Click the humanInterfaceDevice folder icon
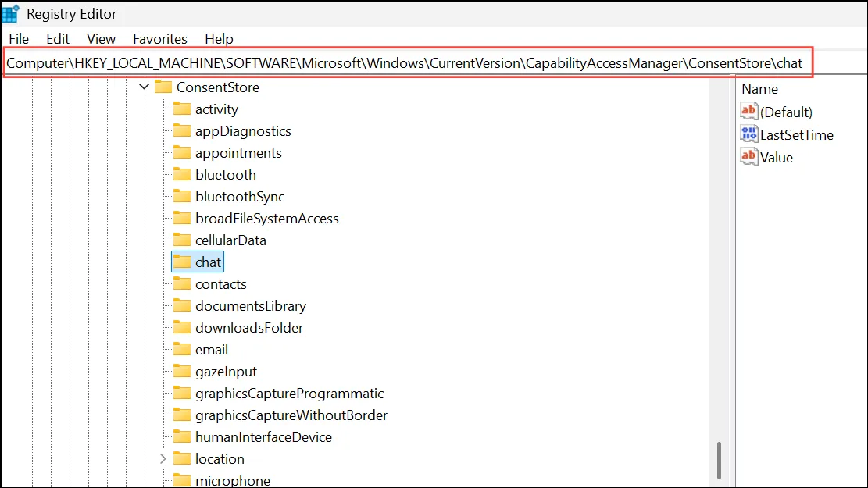868x488 pixels. coord(181,436)
